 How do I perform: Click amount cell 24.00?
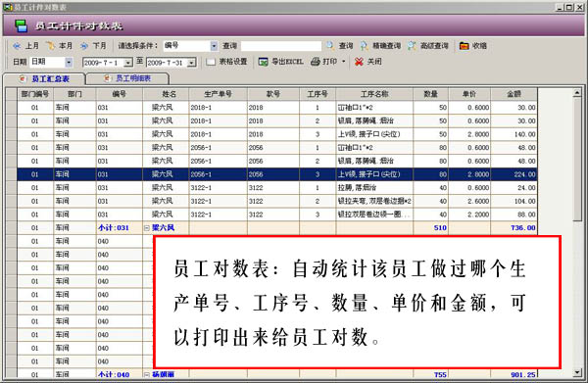pyautogui.click(x=514, y=188)
